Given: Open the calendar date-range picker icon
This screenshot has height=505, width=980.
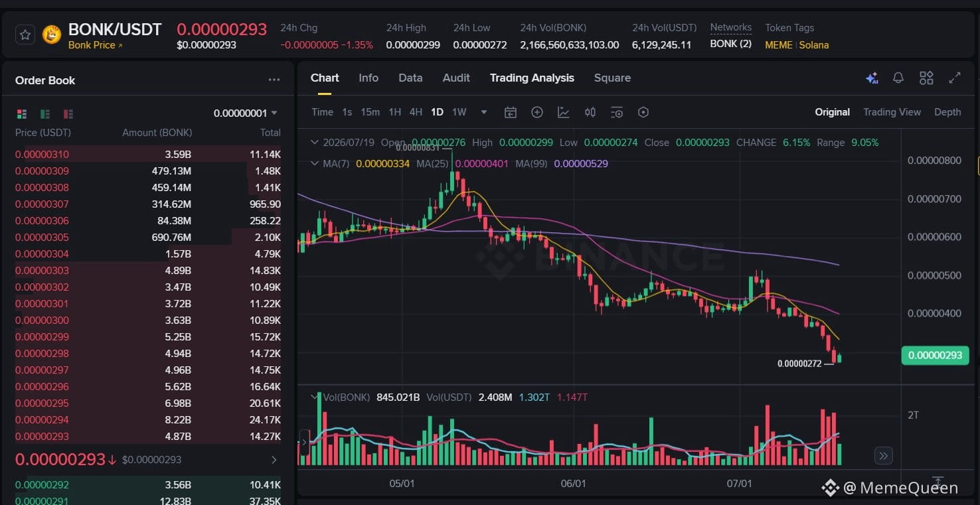Looking at the screenshot, I should (511, 112).
